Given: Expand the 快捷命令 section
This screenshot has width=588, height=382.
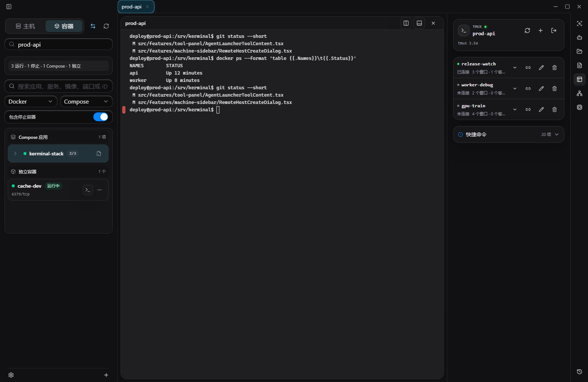Looking at the screenshot, I should pyautogui.click(x=509, y=134).
